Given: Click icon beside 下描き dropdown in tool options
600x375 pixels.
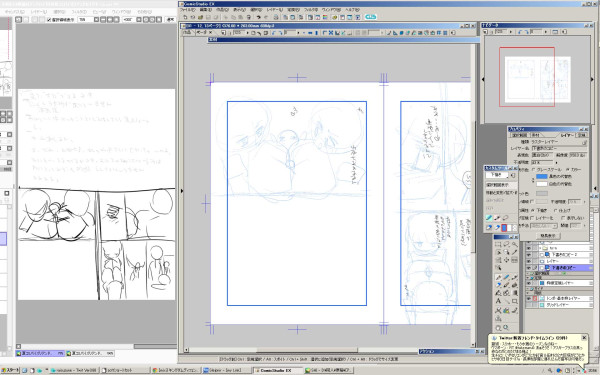Looking at the screenshot, I should coord(513,175).
